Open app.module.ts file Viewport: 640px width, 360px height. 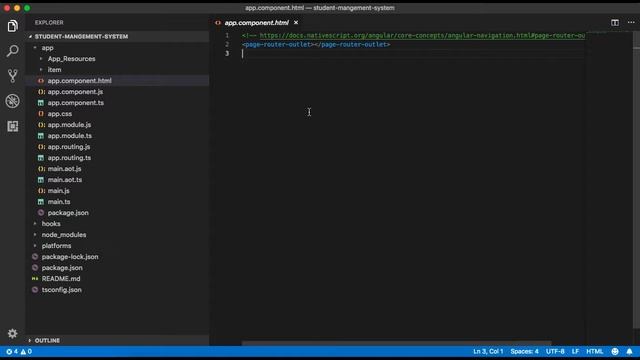click(69, 136)
